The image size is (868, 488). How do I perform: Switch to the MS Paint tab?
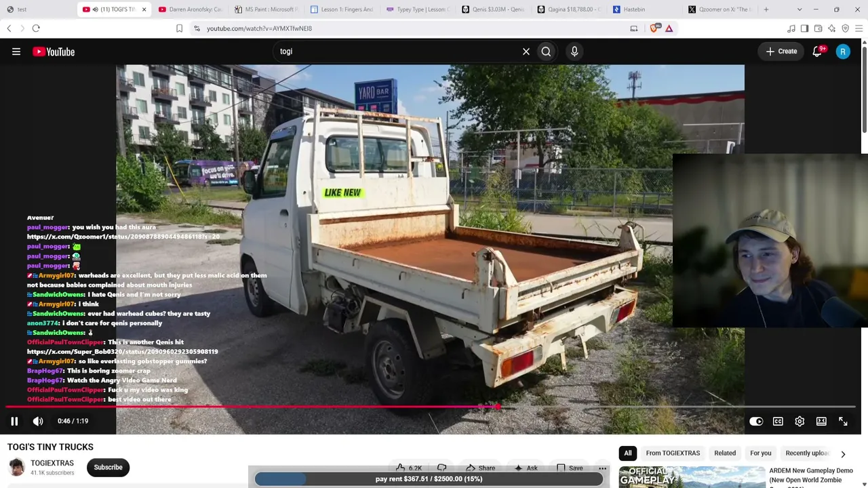pyautogui.click(x=266, y=9)
